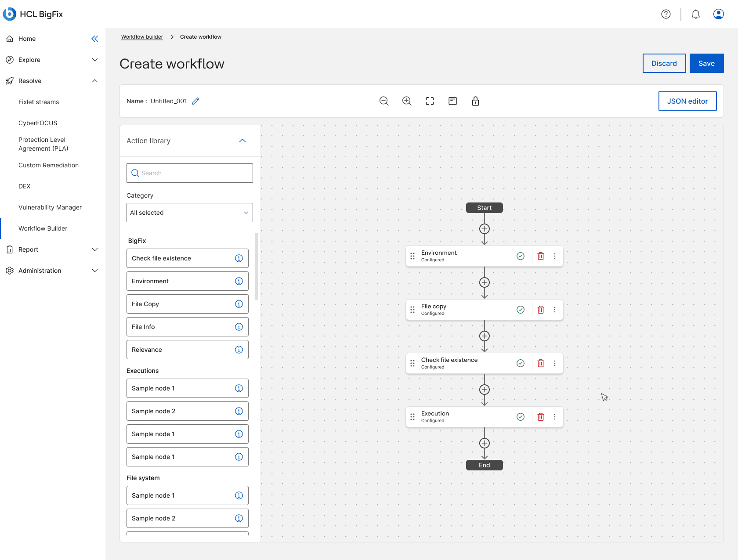Click the HCL BigFix logo
738x560 pixels.
[x=33, y=14]
